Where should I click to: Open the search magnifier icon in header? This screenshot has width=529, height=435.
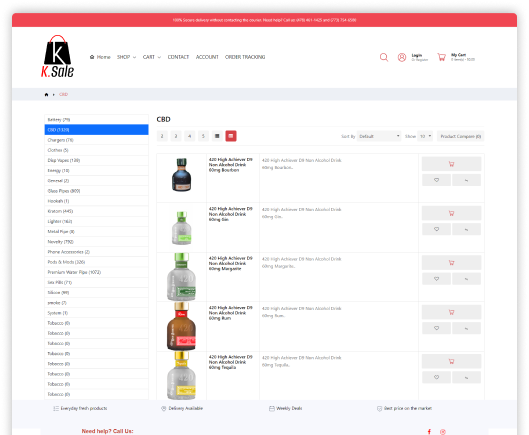[x=384, y=57]
